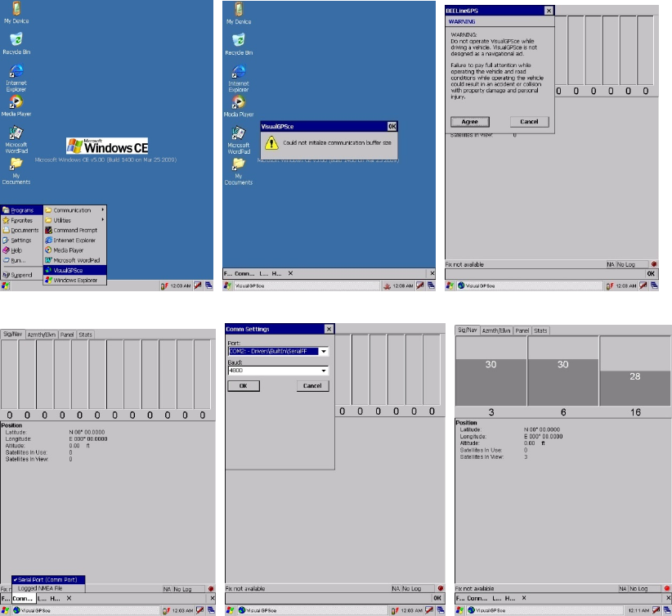Open Favorites in the Start menu

[21, 221]
